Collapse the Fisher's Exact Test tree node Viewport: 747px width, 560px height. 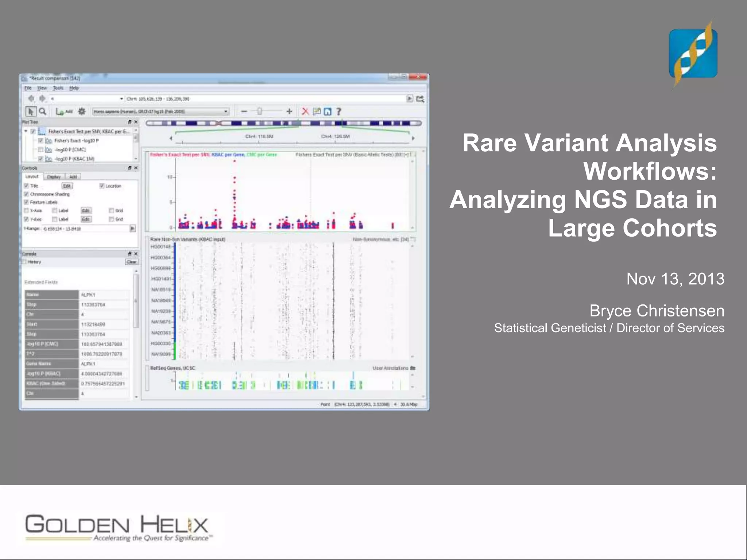pos(26,131)
